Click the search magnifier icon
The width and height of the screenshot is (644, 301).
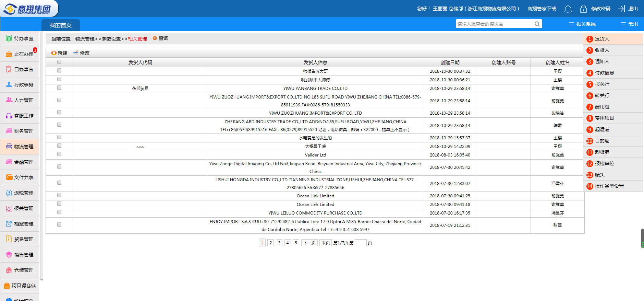point(537,24)
